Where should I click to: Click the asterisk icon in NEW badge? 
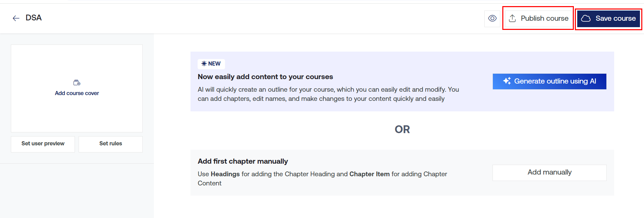[x=204, y=63]
